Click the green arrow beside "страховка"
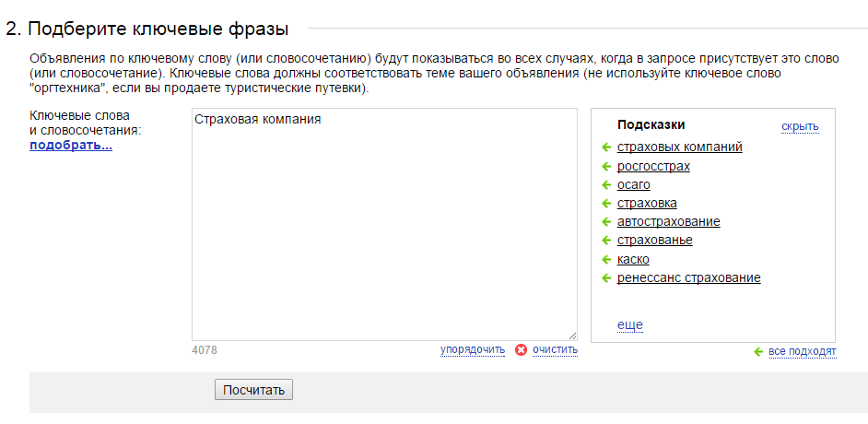 [606, 203]
